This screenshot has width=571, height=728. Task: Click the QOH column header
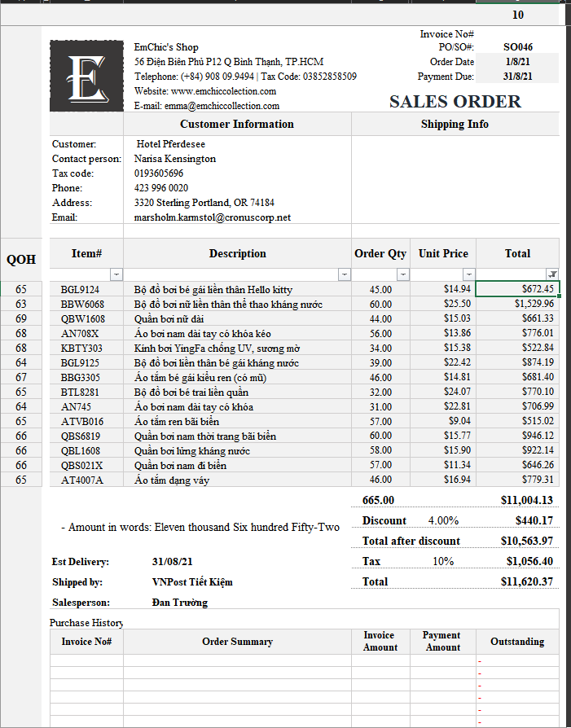point(21,260)
